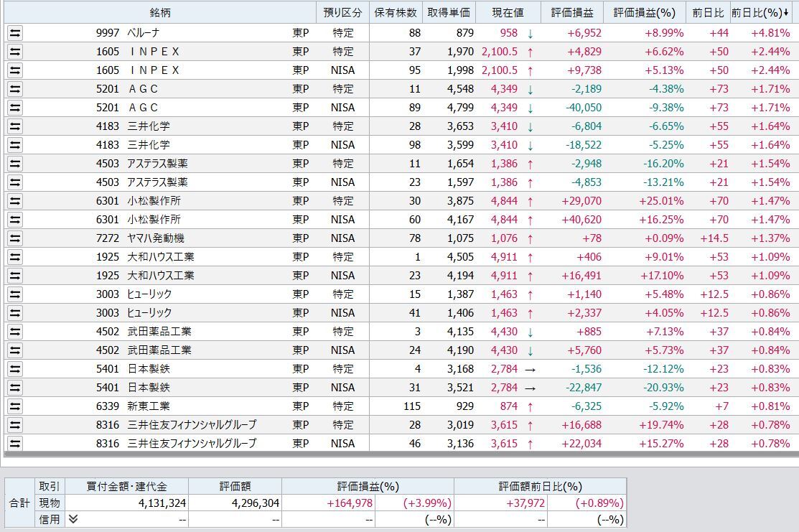This screenshot has width=799, height=532.
Task: Click the profit value +40,620
Action: [x=581, y=220]
